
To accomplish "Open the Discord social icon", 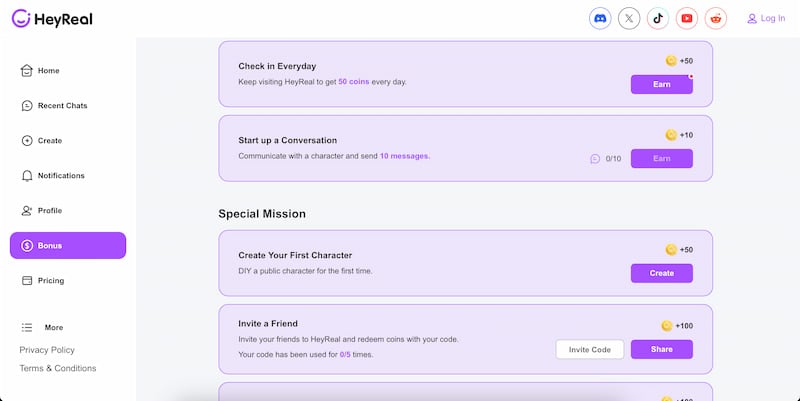I will 600,18.
